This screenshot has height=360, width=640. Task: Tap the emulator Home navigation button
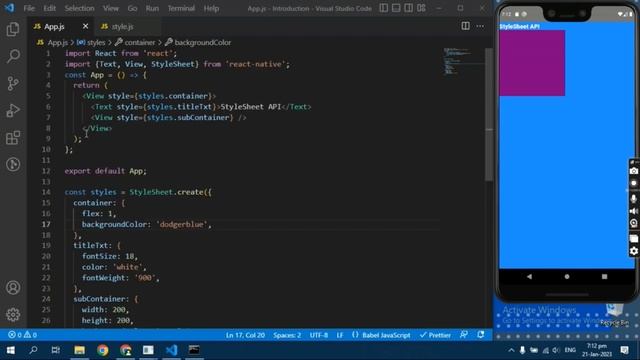(567, 276)
